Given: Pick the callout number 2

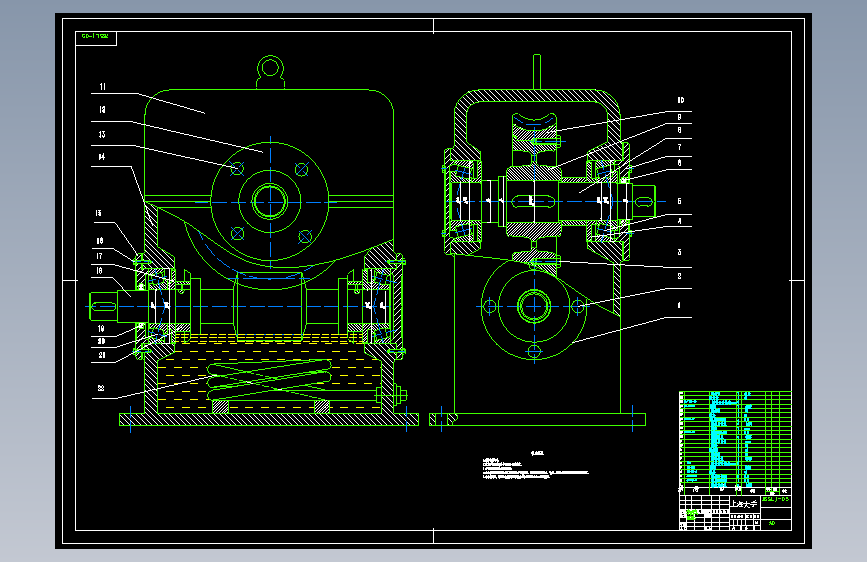Looking at the screenshot, I should 680,276.
